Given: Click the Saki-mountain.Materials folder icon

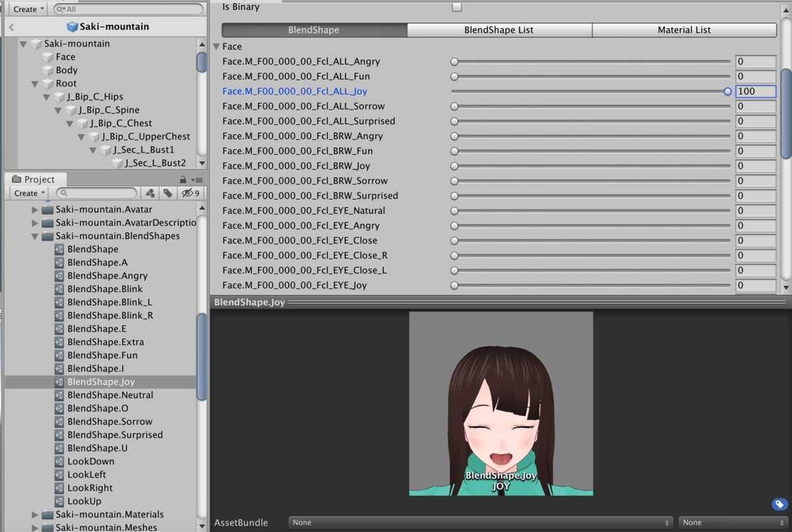Looking at the screenshot, I should click(x=48, y=515).
